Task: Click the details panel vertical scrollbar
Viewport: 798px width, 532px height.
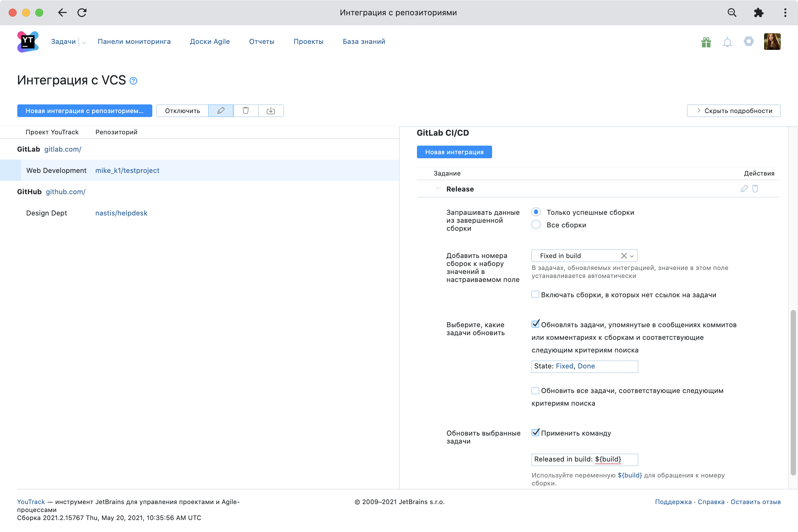Action: [x=793, y=392]
